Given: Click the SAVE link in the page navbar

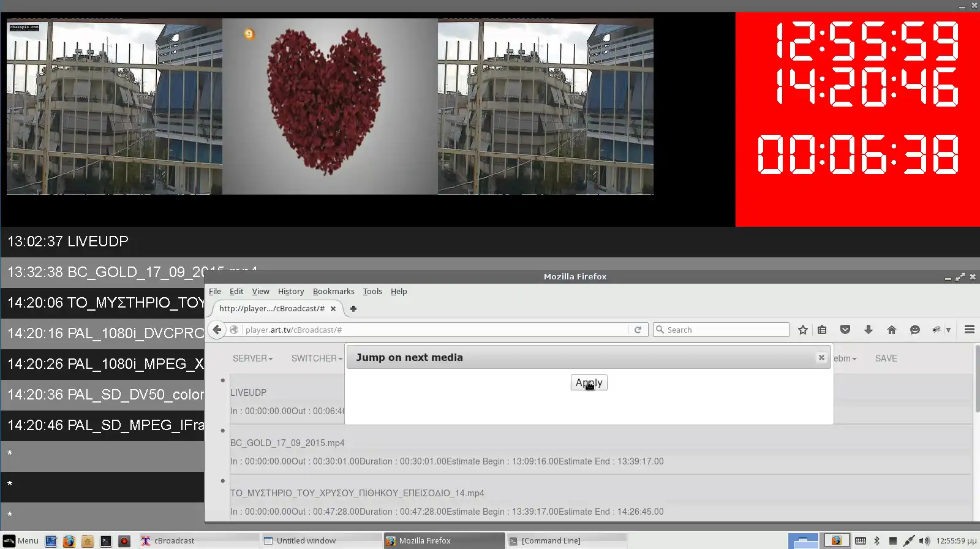Looking at the screenshot, I should 886,358.
